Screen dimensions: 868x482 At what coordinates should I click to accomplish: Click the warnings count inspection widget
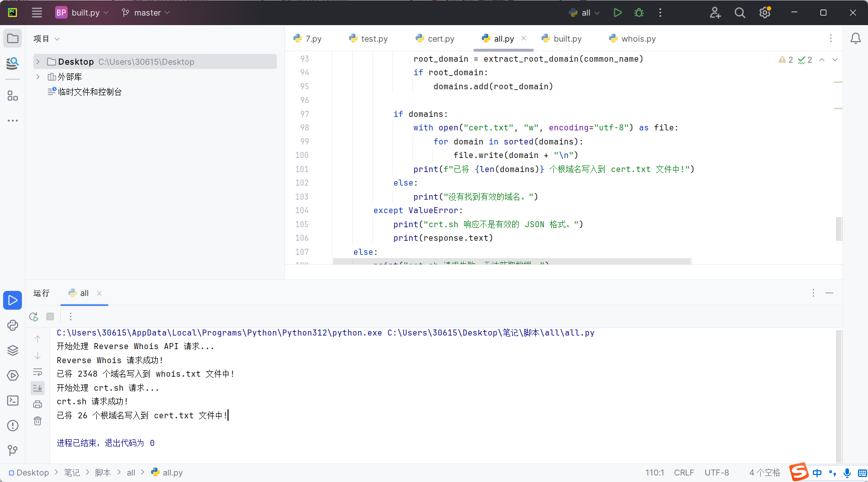[x=786, y=60]
